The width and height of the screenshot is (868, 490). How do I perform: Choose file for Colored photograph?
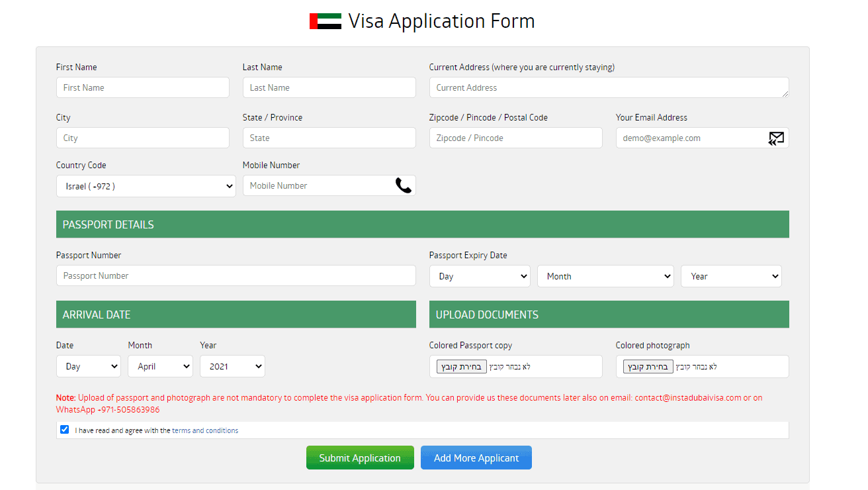[x=648, y=367]
